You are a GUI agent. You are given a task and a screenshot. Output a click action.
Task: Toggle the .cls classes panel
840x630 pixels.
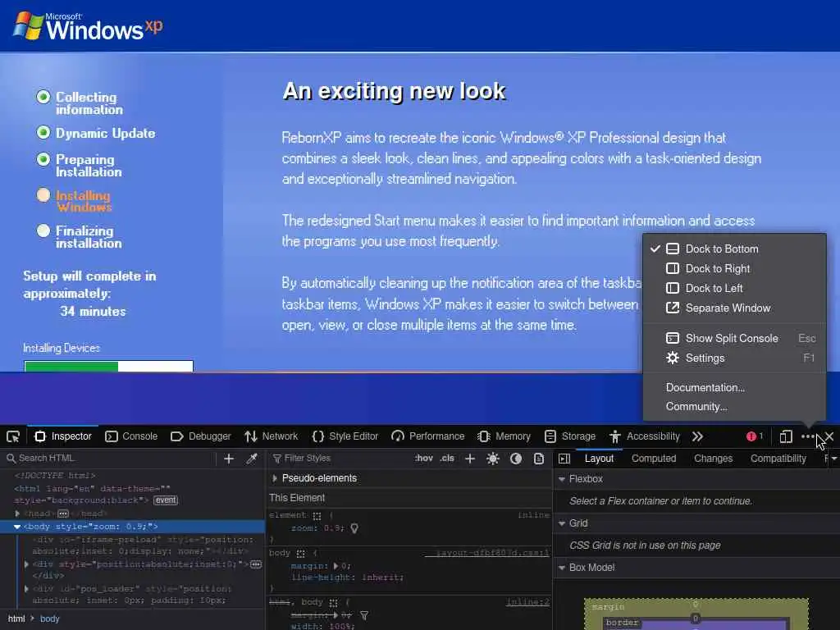[x=447, y=459]
